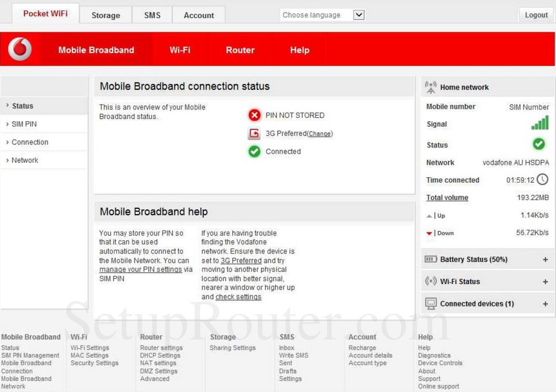Open the Router menu in red navigation bar

(240, 50)
